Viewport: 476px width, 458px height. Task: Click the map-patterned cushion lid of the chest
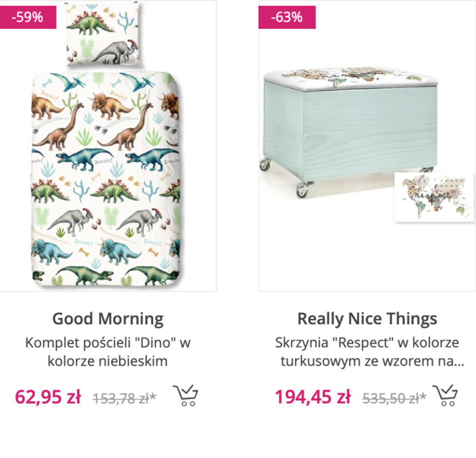[x=349, y=76]
